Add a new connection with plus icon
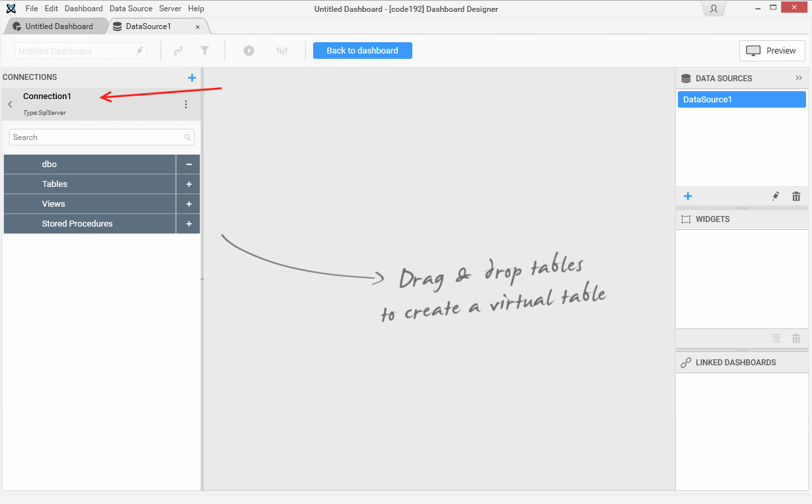Screen dimensions: 812x504 (192, 78)
